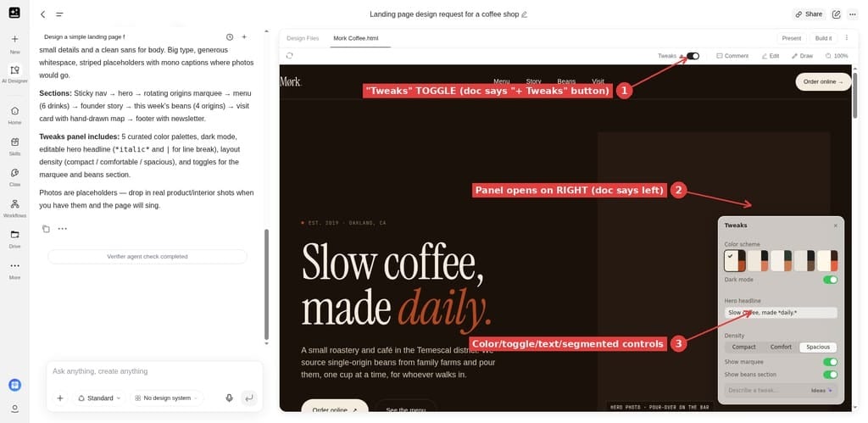Open the top-right three-dot overflow menu

tap(853, 14)
